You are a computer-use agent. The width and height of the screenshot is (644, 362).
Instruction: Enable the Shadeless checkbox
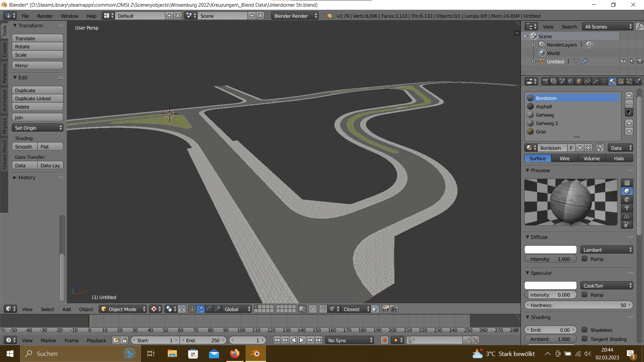coord(585,330)
